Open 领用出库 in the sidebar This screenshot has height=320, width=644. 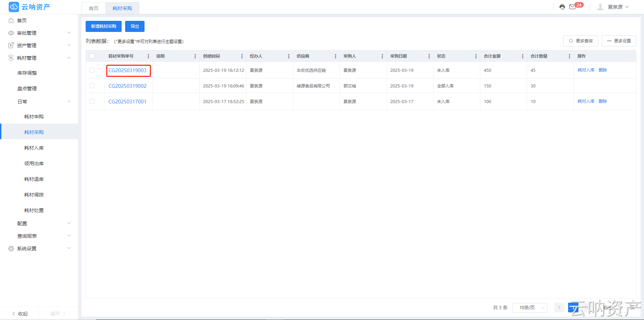pos(34,163)
